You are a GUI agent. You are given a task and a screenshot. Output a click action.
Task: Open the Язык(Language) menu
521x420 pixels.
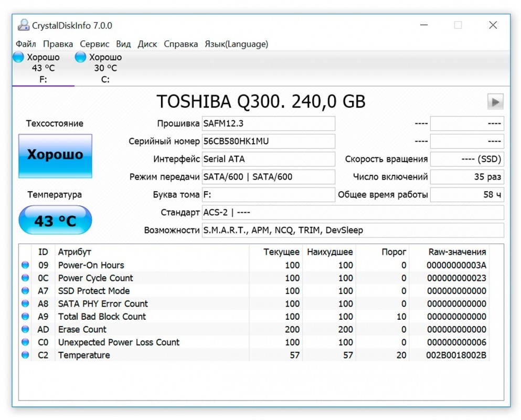(236, 44)
